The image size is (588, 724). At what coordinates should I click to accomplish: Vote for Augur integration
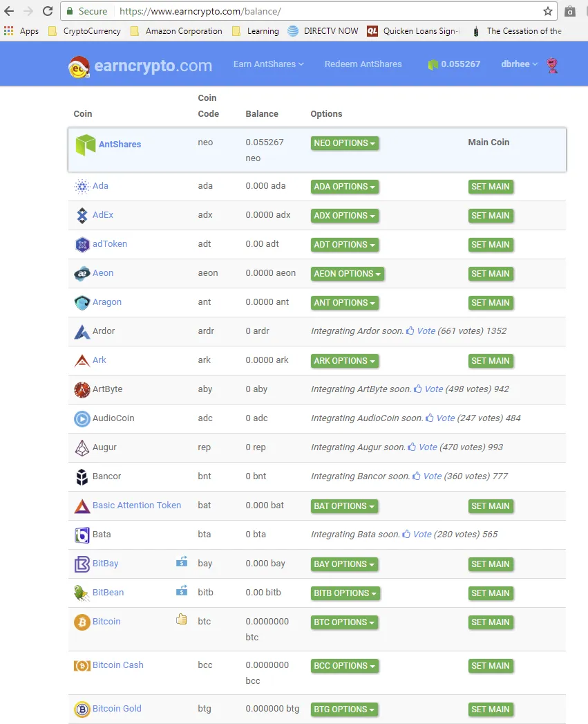click(422, 447)
